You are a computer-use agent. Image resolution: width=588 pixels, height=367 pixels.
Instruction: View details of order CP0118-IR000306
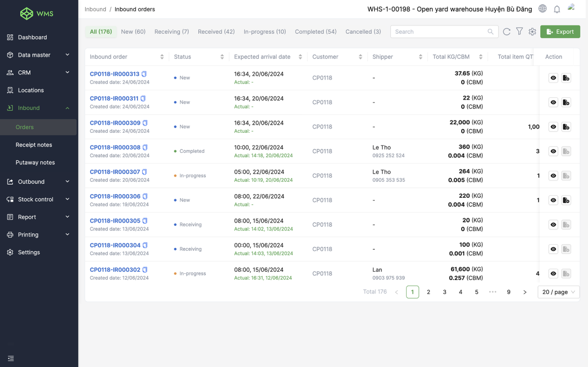(553, 200)
